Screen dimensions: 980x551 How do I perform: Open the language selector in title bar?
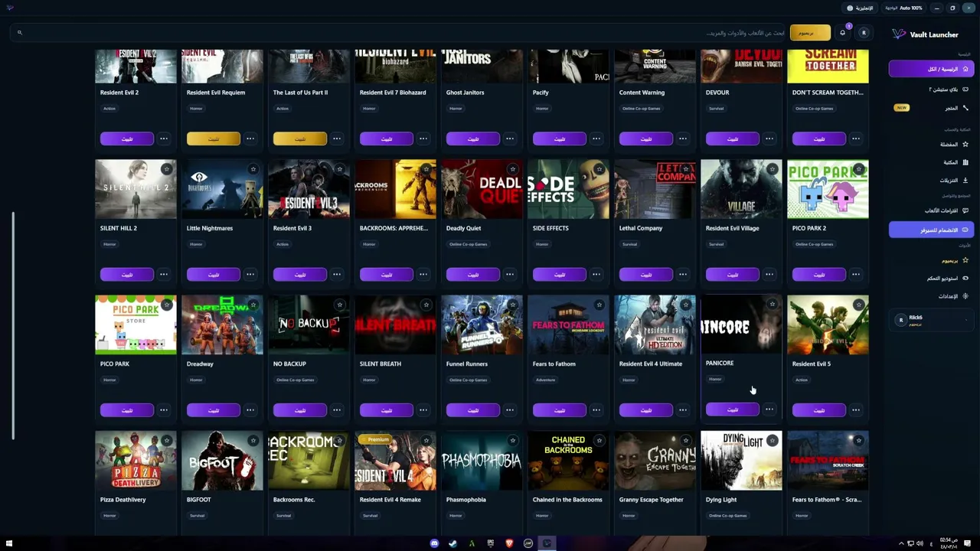click(860, 8)
